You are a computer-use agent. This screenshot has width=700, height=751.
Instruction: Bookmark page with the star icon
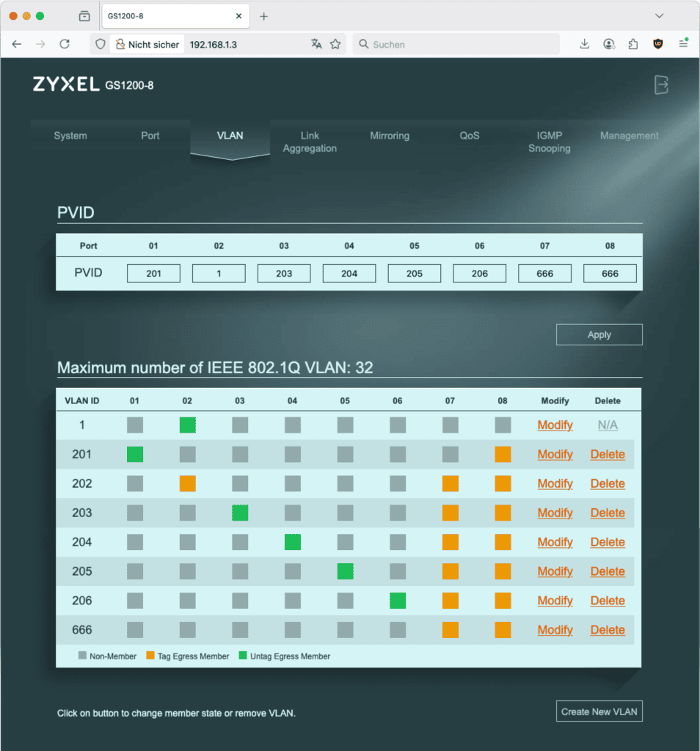tap(335, 44)
